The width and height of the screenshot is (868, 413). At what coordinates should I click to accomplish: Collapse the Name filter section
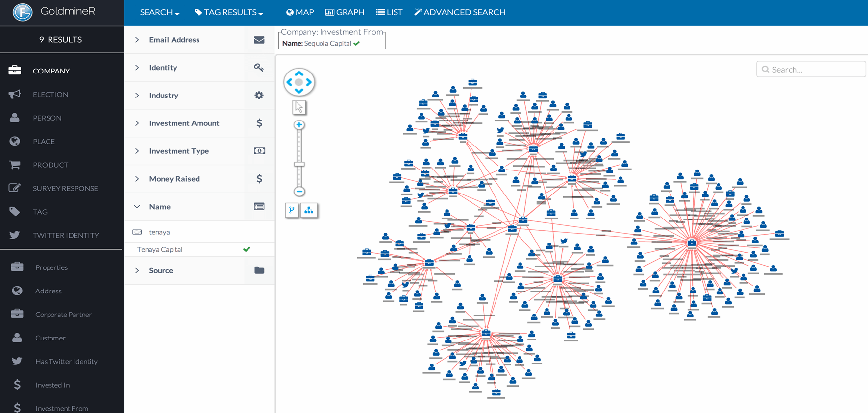[137, 207]
